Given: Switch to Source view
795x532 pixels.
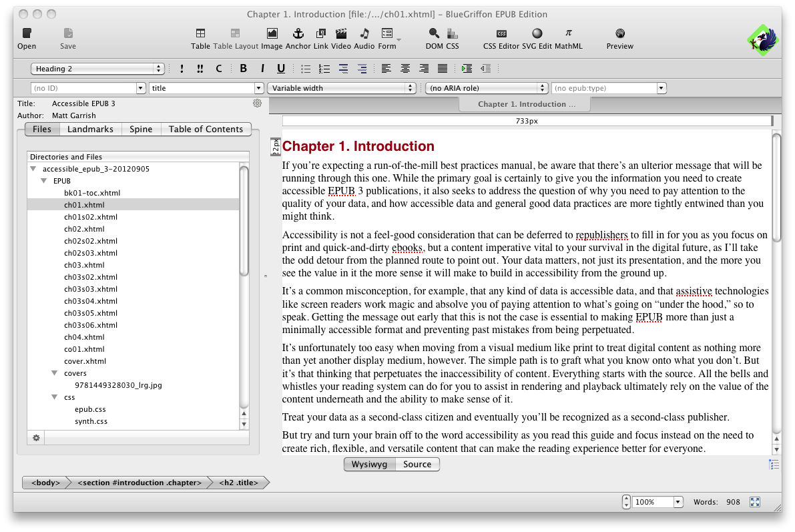Looking at the screenshot, I should [x=417, y=464].
